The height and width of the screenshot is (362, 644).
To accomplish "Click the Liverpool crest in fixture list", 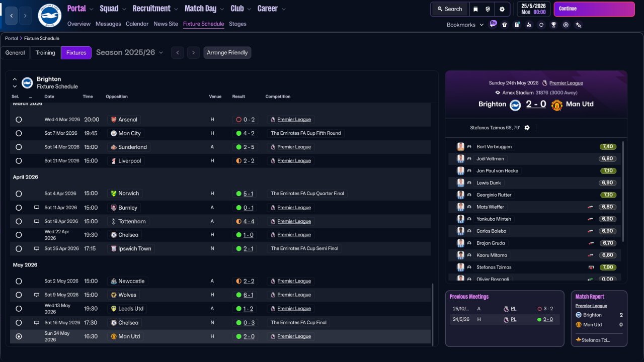I will pyautogui.click(x=114, y=161).
